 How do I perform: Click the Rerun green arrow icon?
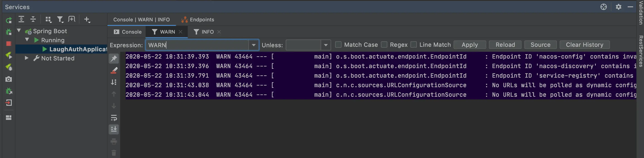point(9,20)
